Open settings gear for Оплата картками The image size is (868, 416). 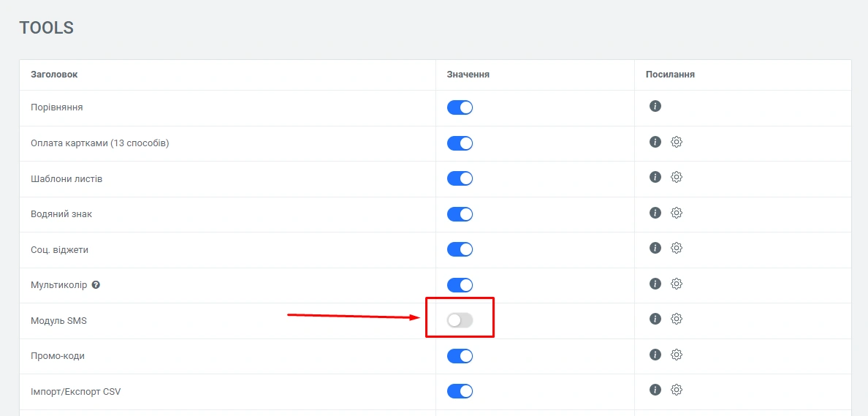(677, 142)
